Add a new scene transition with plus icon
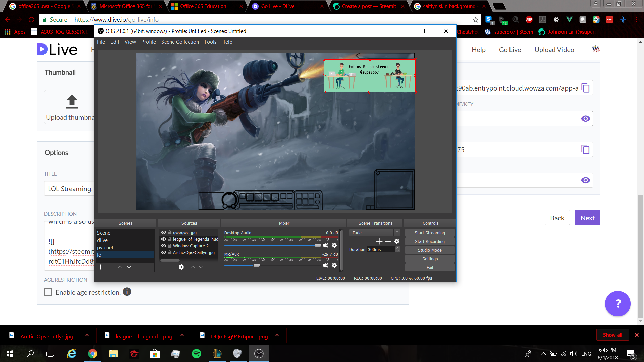The image size is (644, 362). point(379,241)
